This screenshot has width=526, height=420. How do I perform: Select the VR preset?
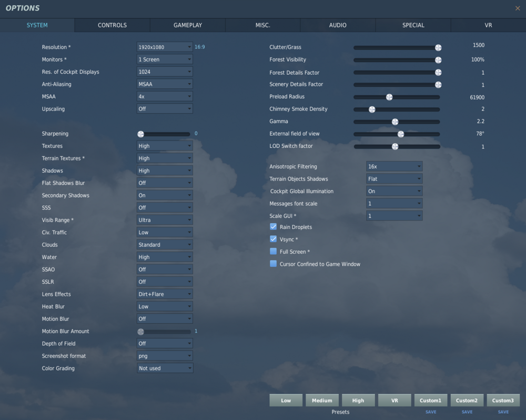point(394,400)
